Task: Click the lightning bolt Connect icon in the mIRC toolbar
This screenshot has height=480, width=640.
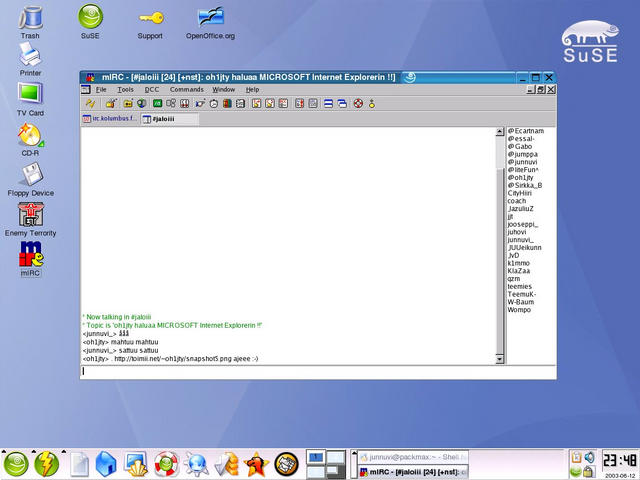Action: pyautogui.click(x=90, y=104)
